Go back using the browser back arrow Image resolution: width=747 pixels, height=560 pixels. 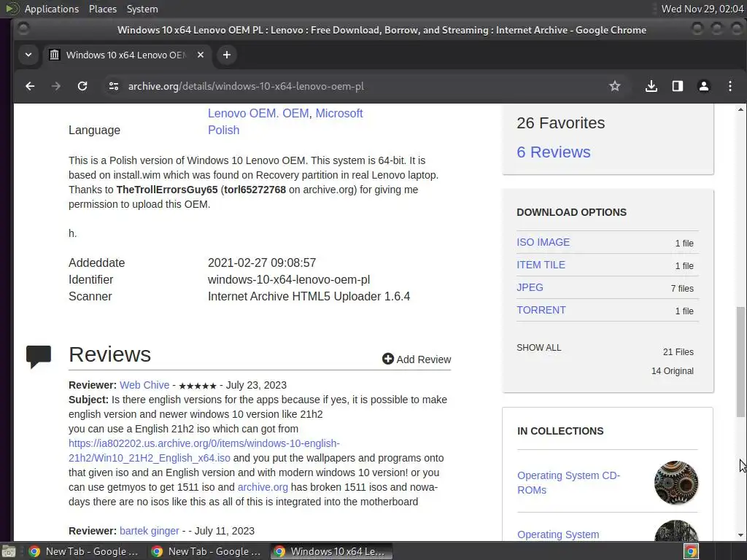click(x=30, y=86)
